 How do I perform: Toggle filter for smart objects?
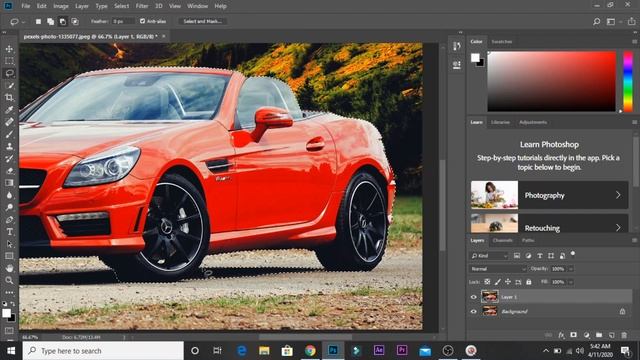point(562,256)
